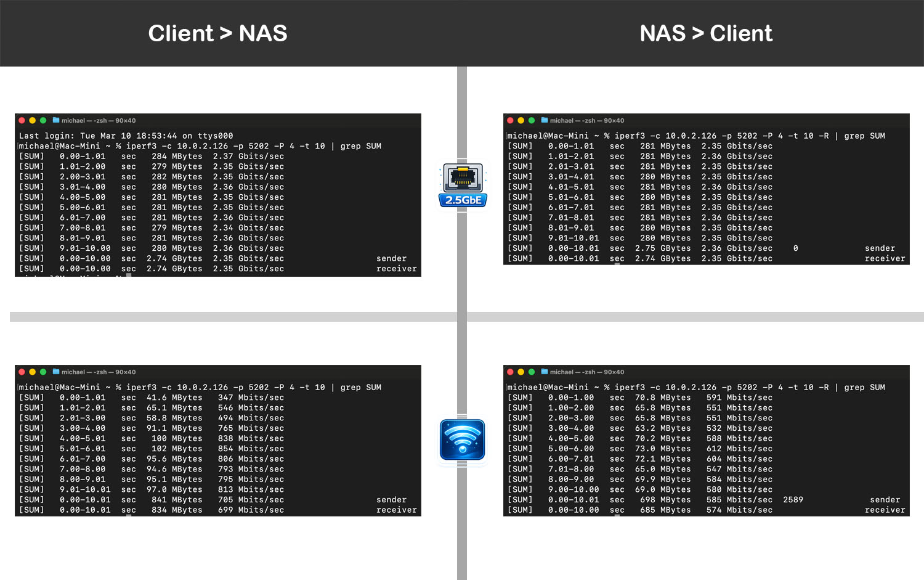Screen dimensions: 924x580
Task: Close the terminal showing the "Last login" line
Action: tap(22, 120)
